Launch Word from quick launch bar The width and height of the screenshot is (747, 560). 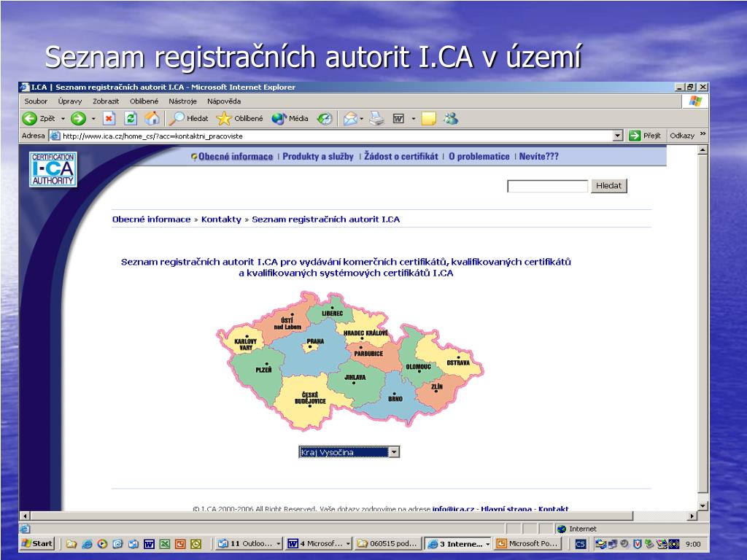149,544
